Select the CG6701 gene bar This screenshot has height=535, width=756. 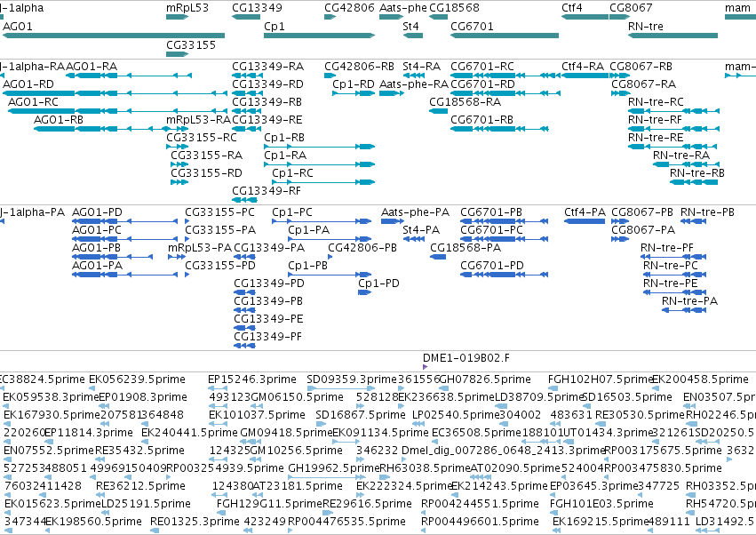click(x=505, y=36)
